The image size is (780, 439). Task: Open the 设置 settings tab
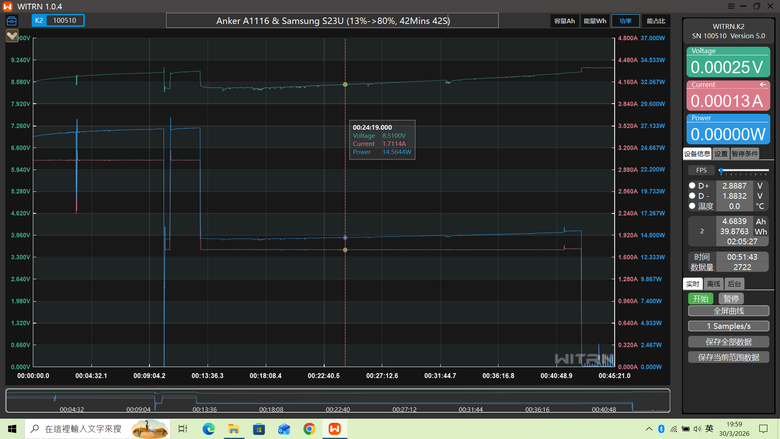(721, 154)
